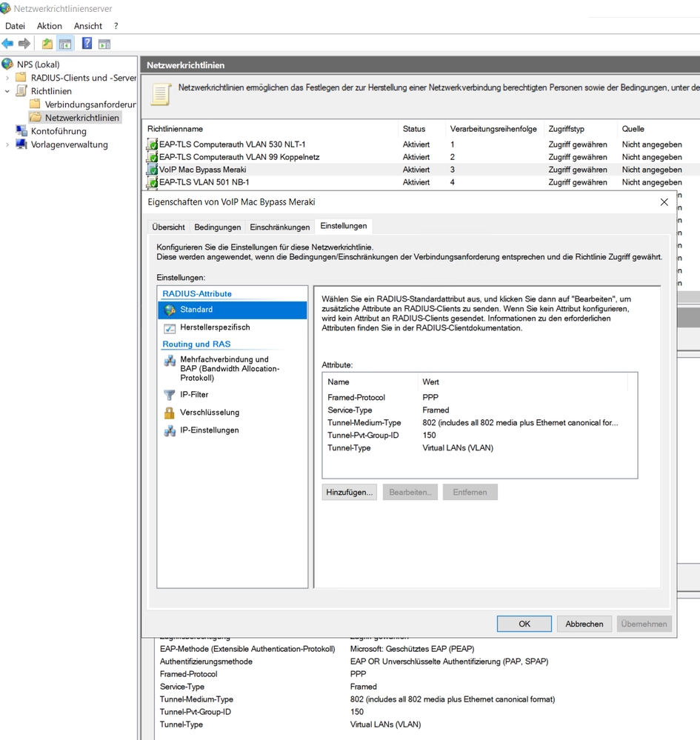Expand the Vorlagenverwaltung tree node
Viewport: 700px width, 740px height.
tap(7, 144)
